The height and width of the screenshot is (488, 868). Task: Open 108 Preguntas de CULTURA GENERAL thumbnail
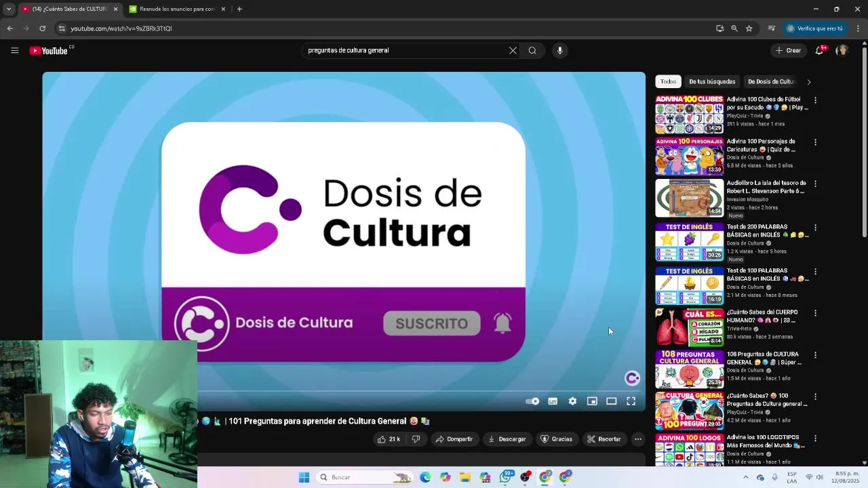pyautogui.click(x=689, y=369)
